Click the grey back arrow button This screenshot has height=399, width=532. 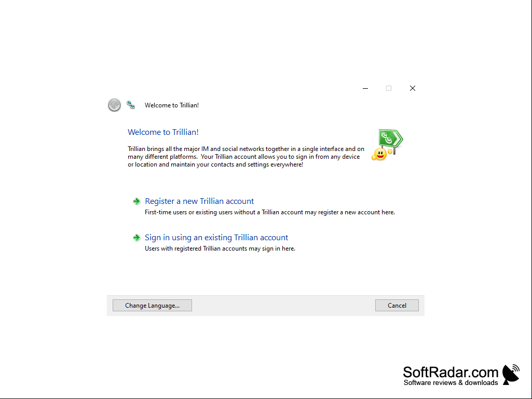[114, 105]
